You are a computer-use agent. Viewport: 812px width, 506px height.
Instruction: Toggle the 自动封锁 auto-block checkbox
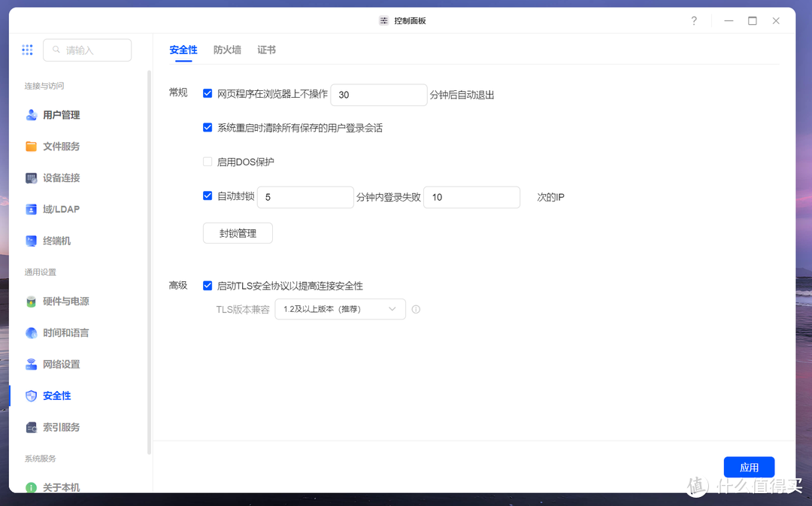pos(208,196)
